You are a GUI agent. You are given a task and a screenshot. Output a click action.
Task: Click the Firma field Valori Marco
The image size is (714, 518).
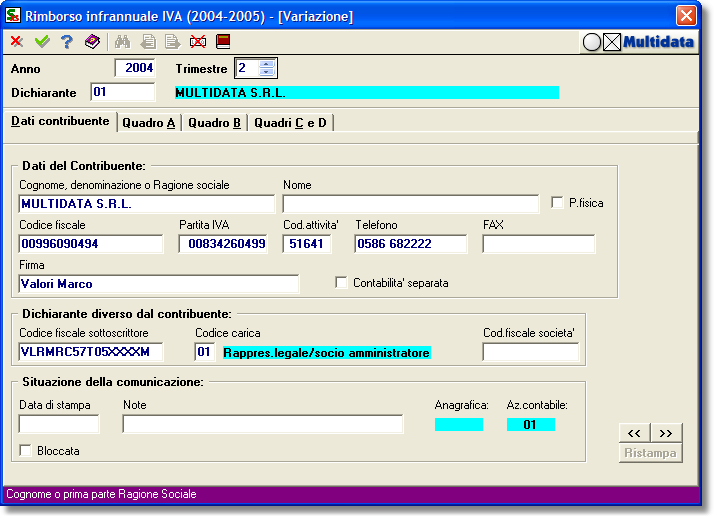159,284
